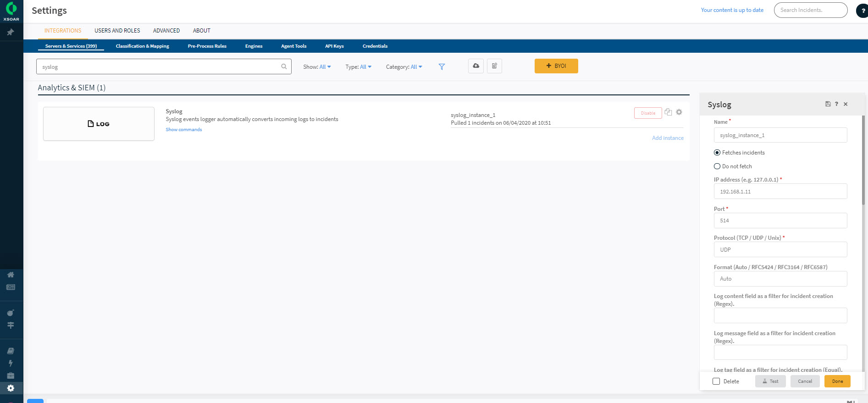868x403 pixels.
Task: Click the Log content field regex filter input
Action: point(780,315)
